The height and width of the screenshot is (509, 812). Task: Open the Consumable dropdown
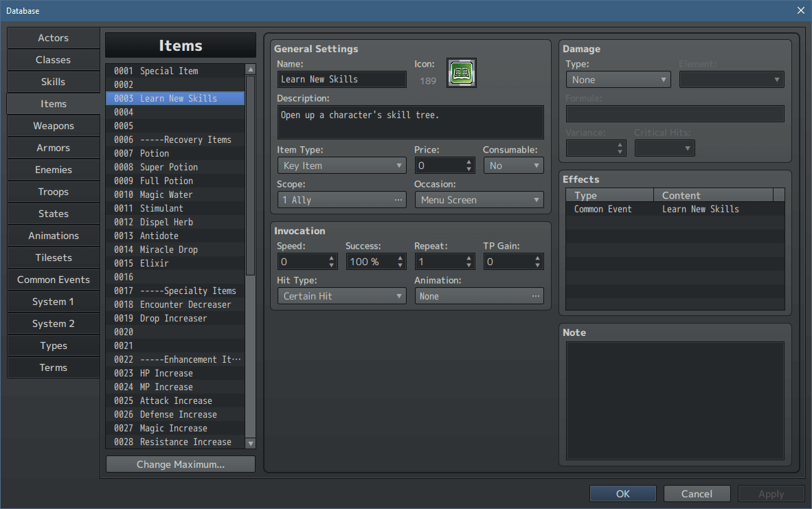[514, 166]
